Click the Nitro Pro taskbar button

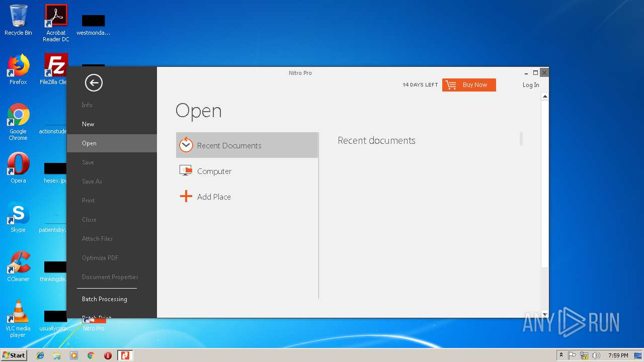[125, 355]
